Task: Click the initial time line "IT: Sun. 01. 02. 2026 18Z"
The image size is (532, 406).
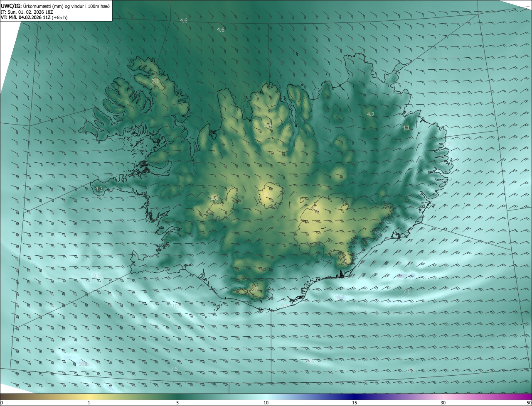Action: click(26, 12)
